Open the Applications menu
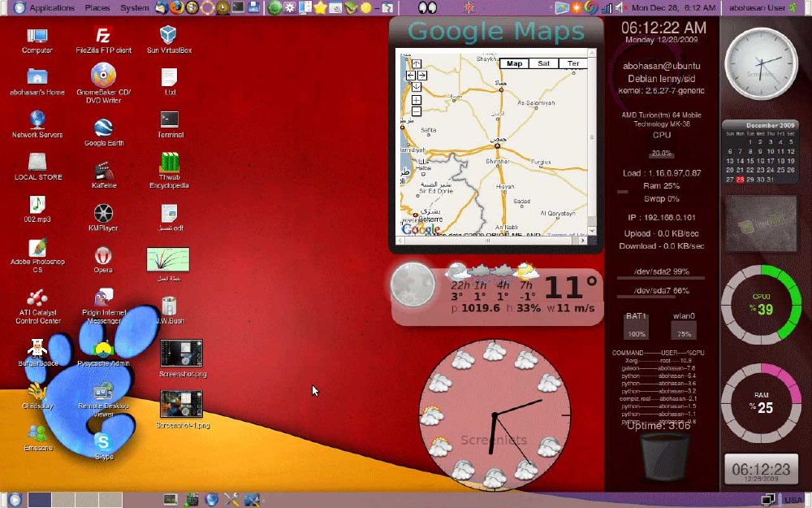The width and height of the screenshot is (812, 508). (52, 7)
